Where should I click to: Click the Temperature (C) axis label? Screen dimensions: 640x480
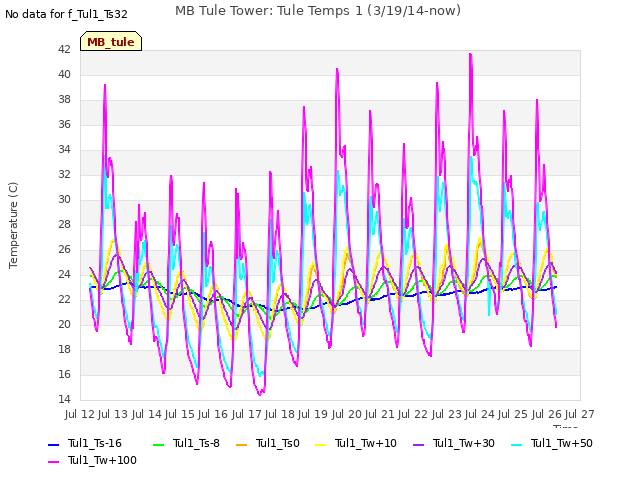13,225
